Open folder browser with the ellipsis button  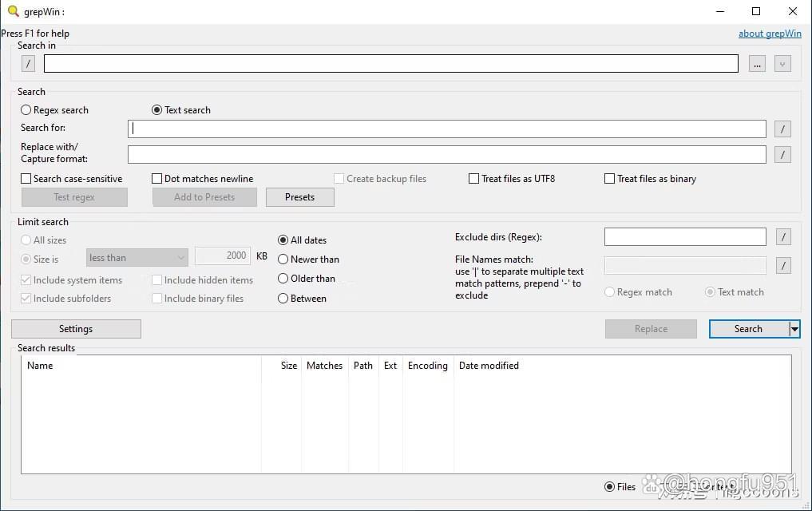(757, 64)
